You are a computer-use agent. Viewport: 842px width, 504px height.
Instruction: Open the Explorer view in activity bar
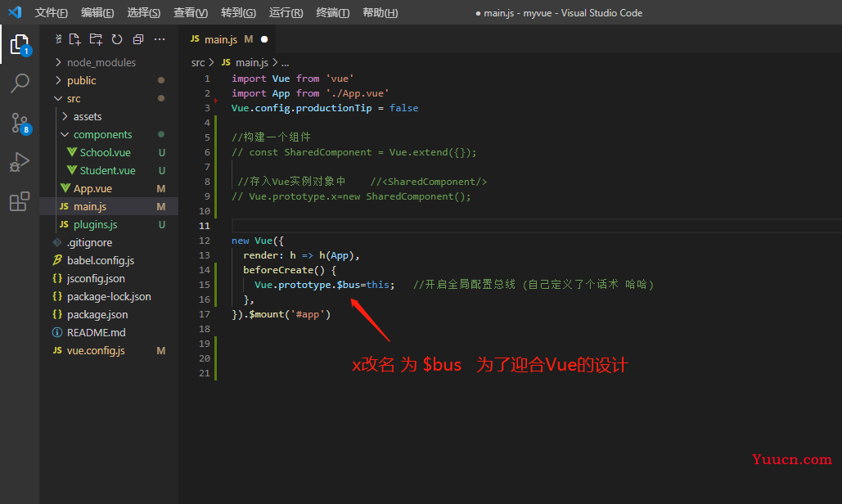pyautogui.click(x=20, y=43)
